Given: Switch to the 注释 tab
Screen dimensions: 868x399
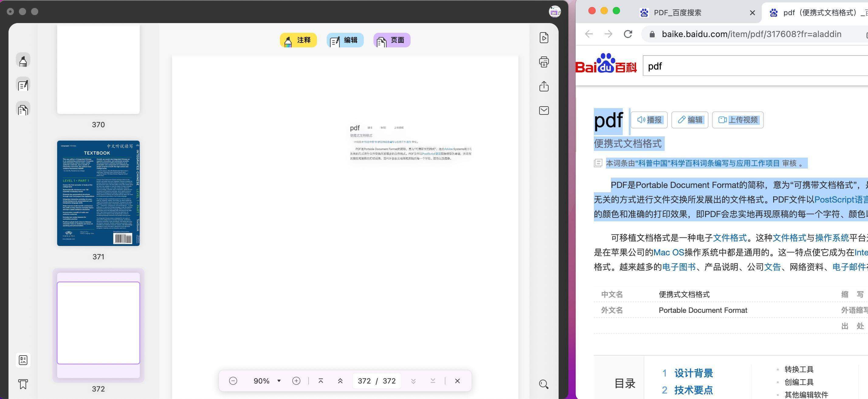Looking at the screenshot, I should (298, 40).
